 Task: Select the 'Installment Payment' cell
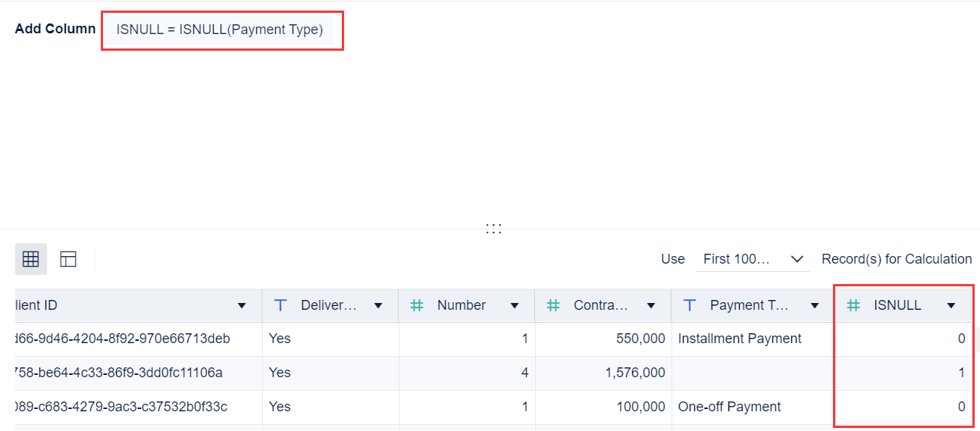tap(740, 339)
